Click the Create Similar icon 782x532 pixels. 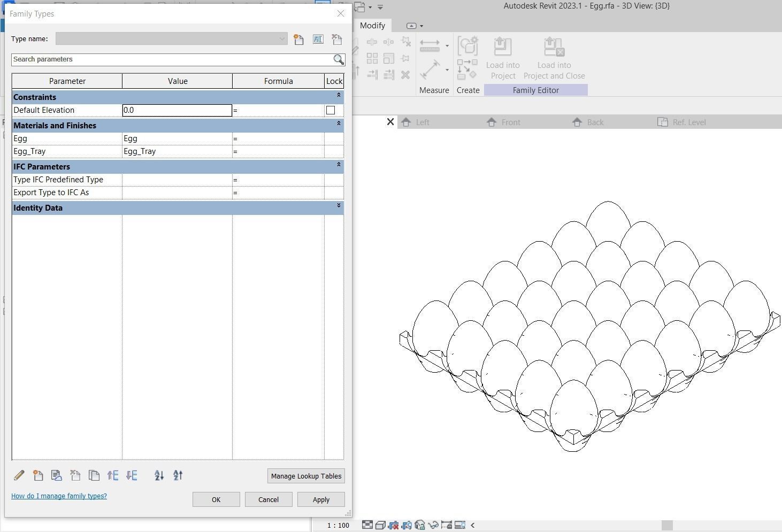(467, 70)
